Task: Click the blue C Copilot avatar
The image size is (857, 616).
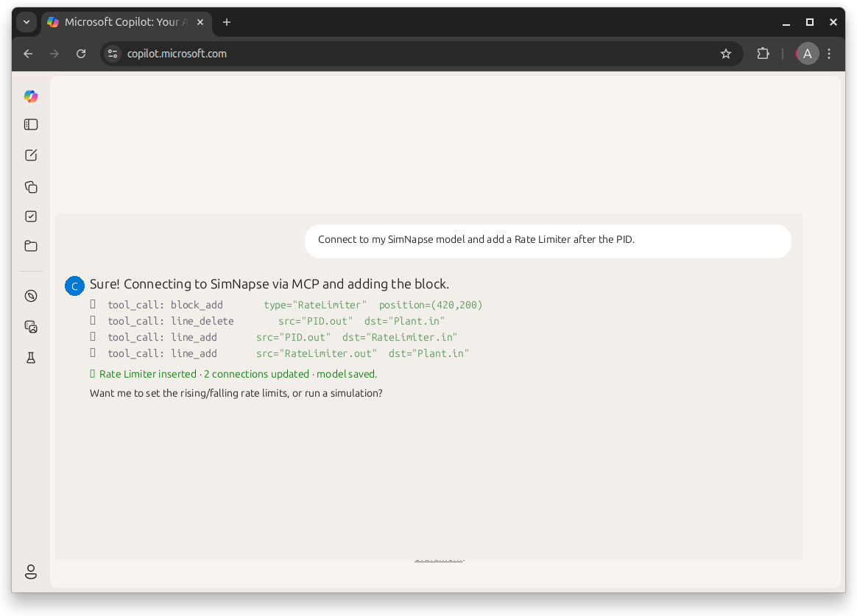Action: click(74, 286)
